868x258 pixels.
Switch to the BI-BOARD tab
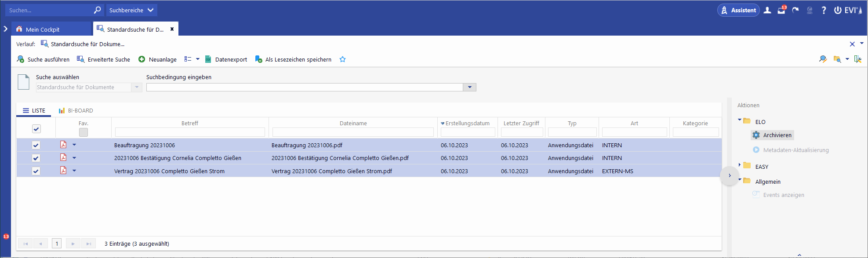[x=76, y=111]
